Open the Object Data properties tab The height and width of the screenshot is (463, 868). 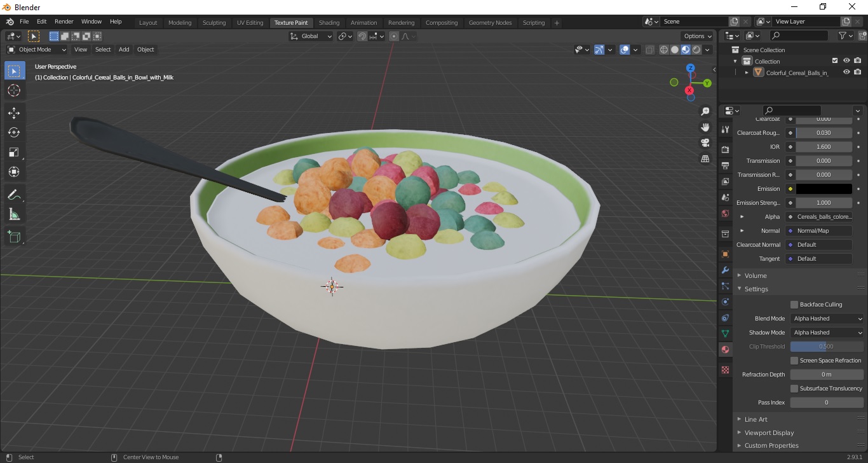(x=725, y=333)
